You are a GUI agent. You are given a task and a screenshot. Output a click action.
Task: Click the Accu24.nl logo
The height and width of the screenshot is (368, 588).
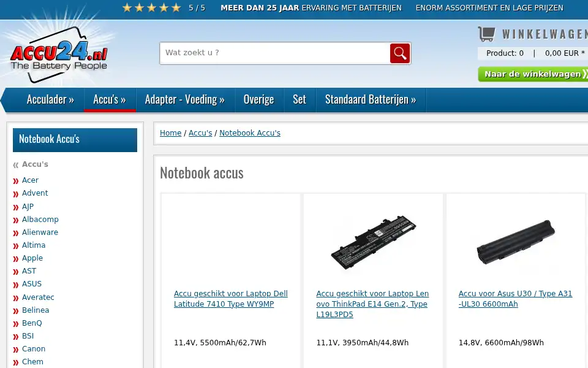tap(59, 55)
